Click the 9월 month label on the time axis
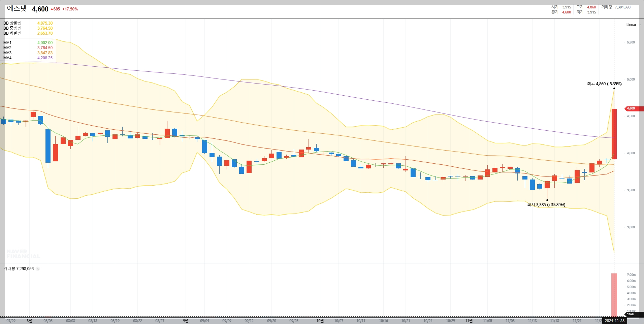This screenshot has height=324, width=644. 186,321
